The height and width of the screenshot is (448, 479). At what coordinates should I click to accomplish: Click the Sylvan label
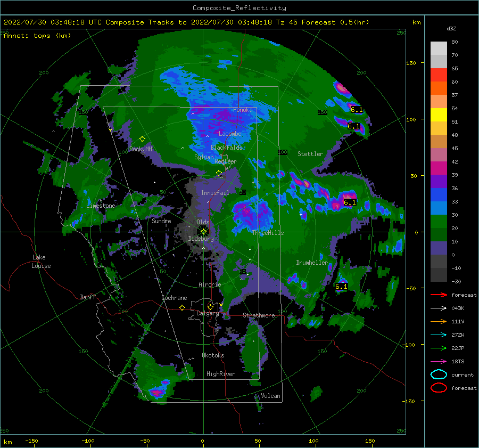pos(204,157)
